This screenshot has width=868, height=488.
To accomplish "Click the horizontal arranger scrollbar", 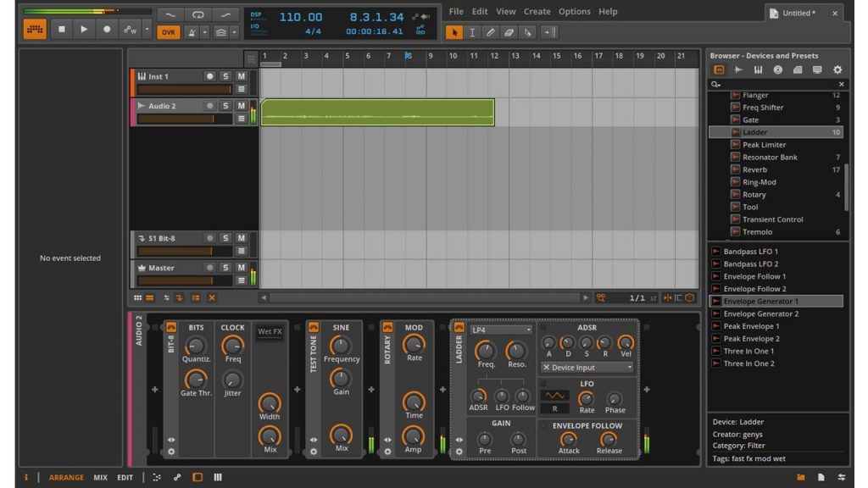I will 425,297.
